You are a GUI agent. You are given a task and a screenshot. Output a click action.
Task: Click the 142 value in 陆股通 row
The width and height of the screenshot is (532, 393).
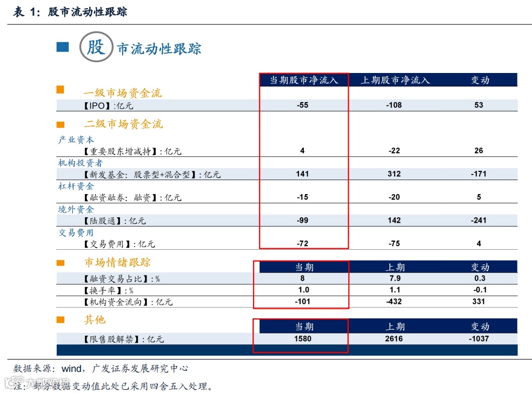(394, 220)
